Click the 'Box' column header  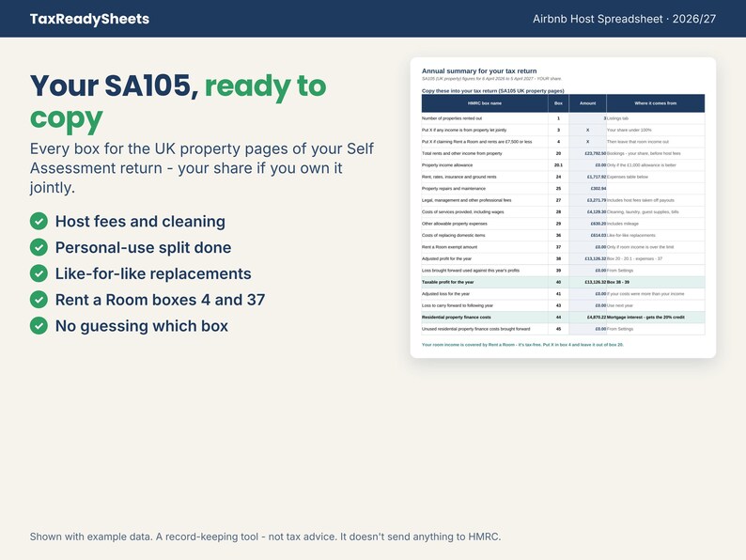558,103
